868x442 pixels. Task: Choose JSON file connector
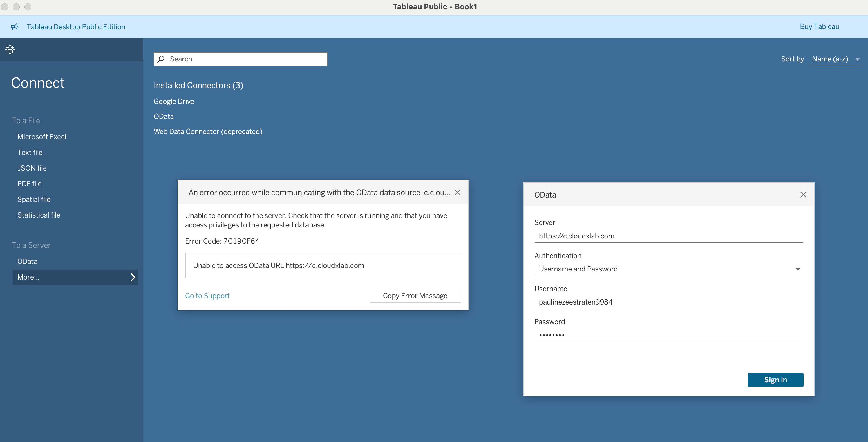tap(32, 168)
